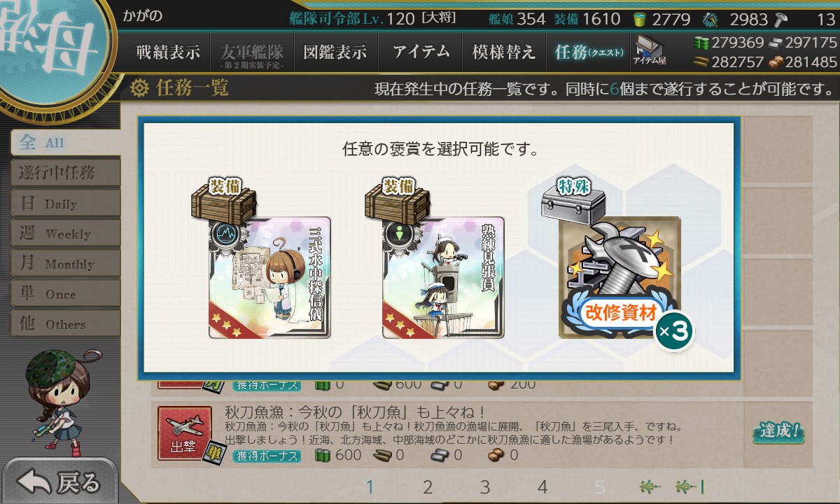Click the 出撃 sortie quest icon

(183, 434)
